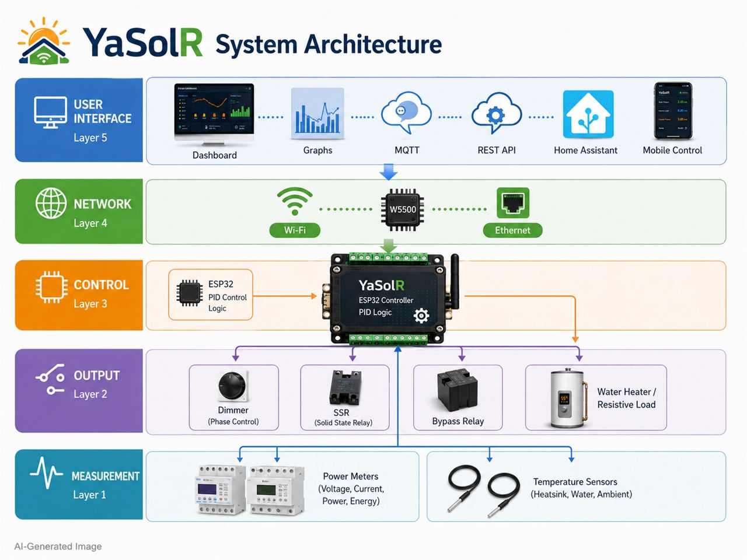Click the "Dashboard" label text

tap(215, 155)
